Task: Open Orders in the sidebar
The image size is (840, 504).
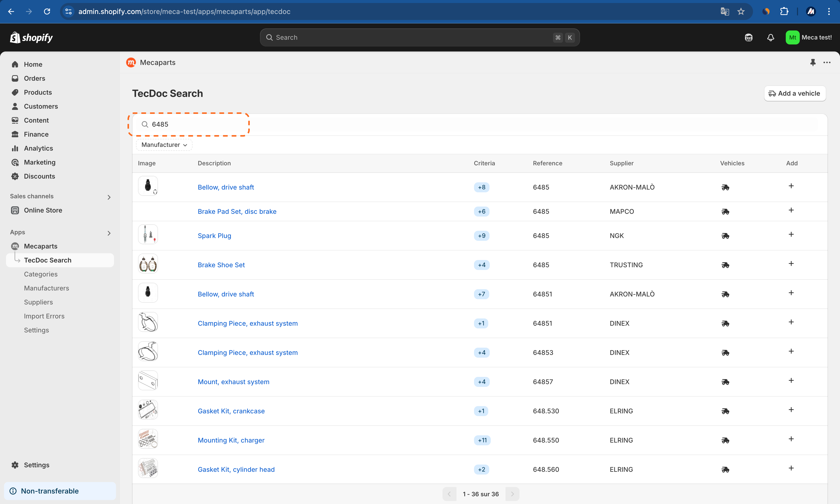Action: [x=34, y=78]
